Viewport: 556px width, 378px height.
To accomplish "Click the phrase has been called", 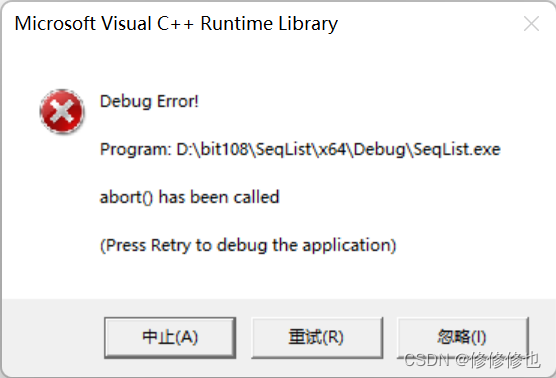I will 219,197.
